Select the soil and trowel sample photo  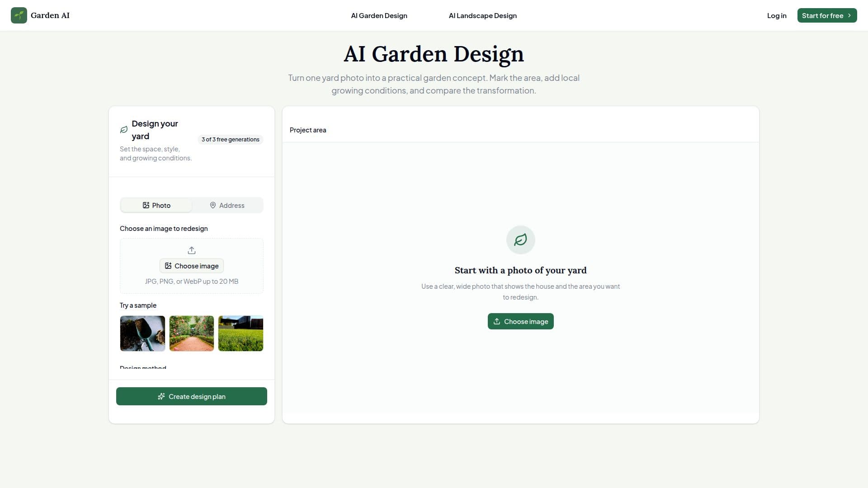(x=142, y=333)
